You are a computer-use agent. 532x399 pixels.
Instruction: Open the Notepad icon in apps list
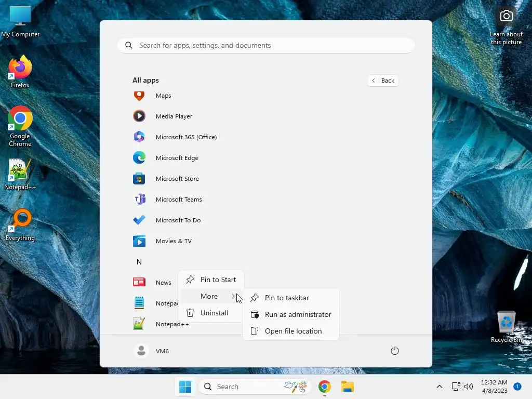coord(139,303)
